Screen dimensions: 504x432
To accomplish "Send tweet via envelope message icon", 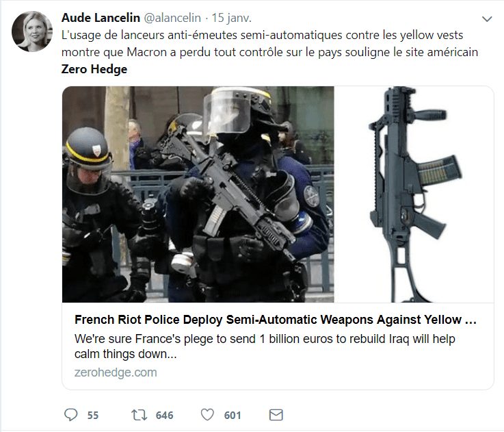I will pos(276,415).
